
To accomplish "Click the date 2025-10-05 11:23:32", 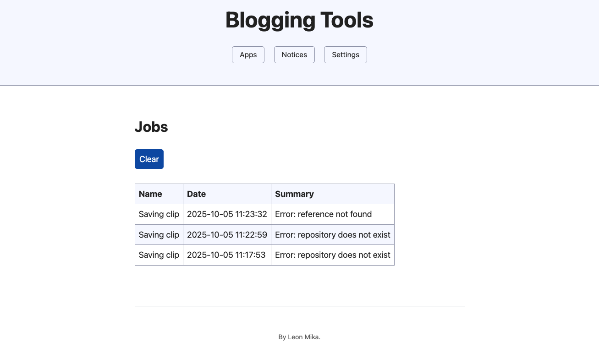I will click(227, 214).
